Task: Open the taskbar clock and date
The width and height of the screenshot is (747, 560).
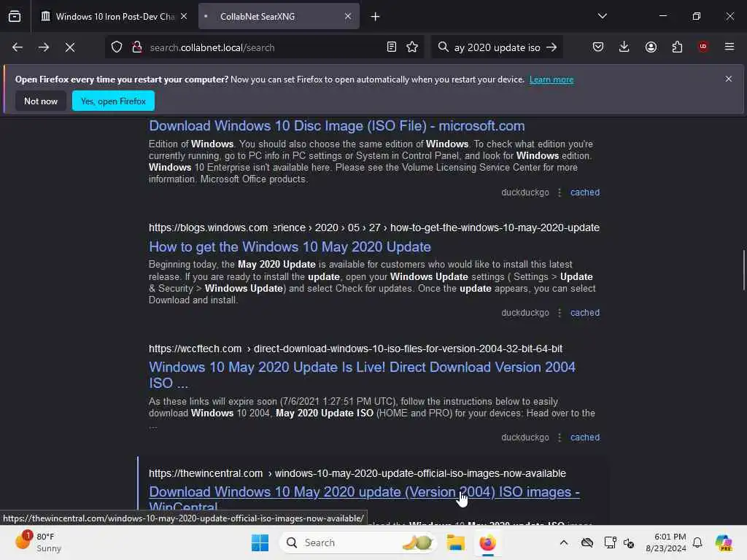Action: [x=665, y=542]
